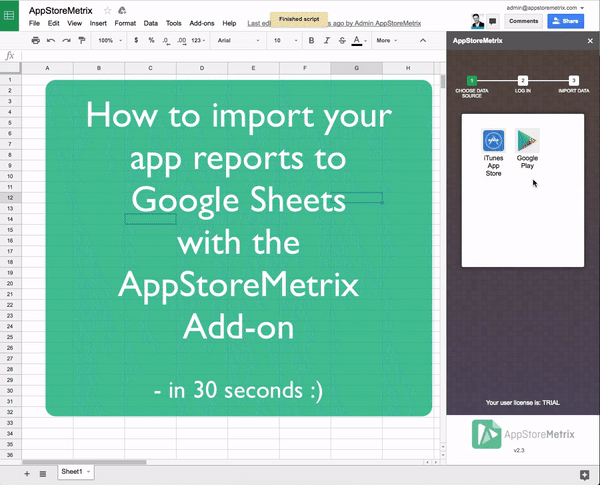Select column G header

[356, 68]
